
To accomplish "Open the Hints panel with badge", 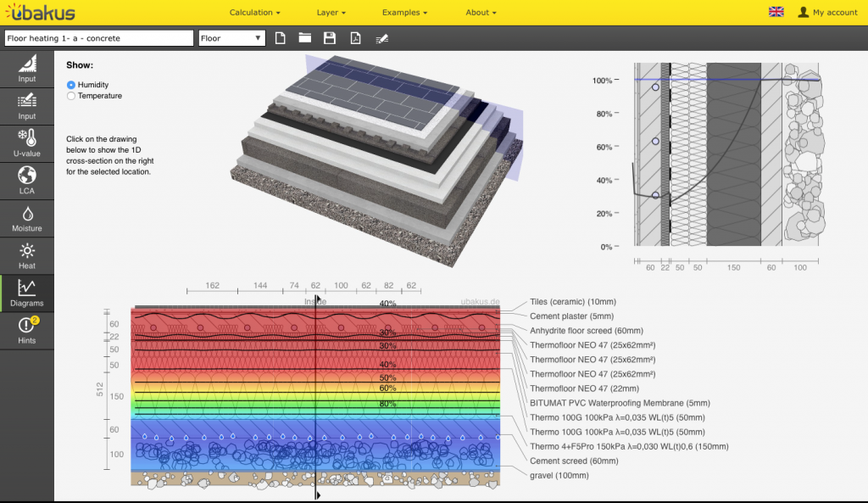I will 26,329.
